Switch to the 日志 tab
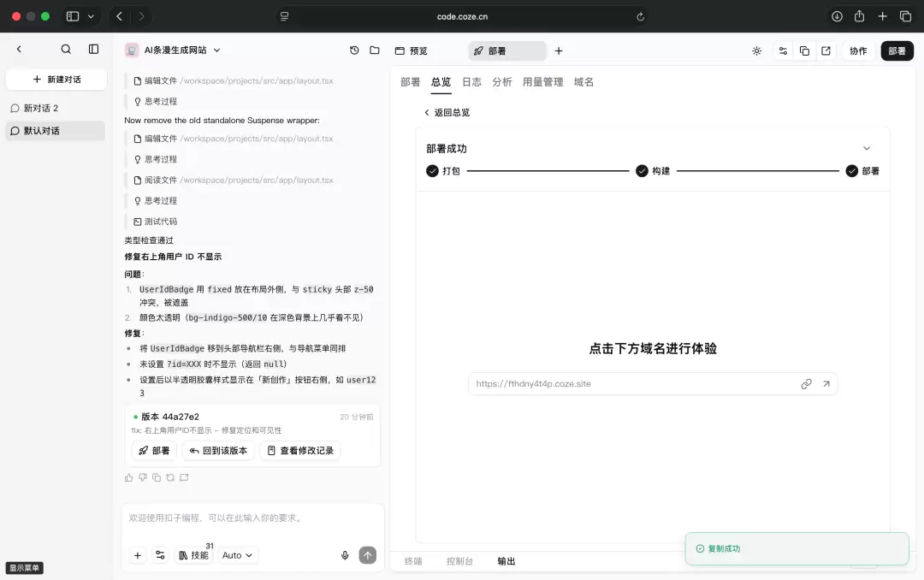Viewport: 924px width, 580px height. (x=471, y=82)
